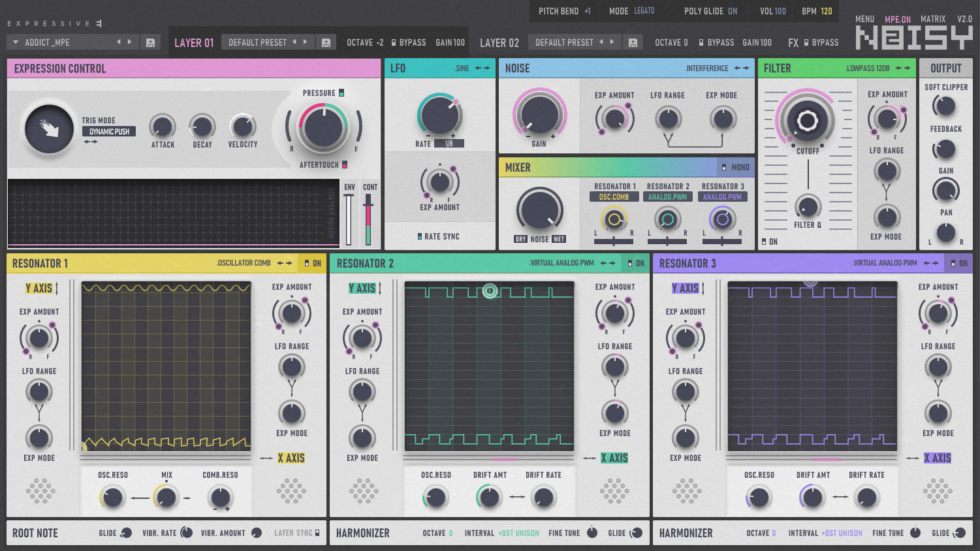Click the save icon beside ADDICT_MPE
The height and width of the screenshot is (551, 980).
150,42
